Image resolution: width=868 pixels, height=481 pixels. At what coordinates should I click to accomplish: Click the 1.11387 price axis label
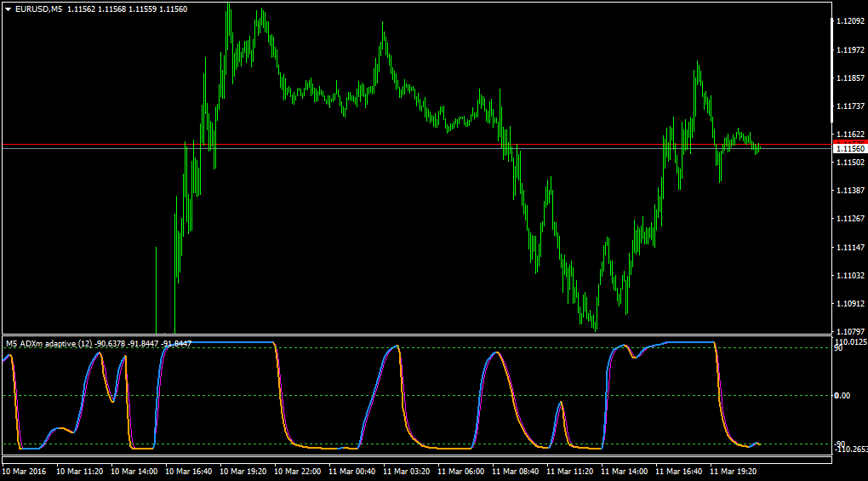[850, 191]
